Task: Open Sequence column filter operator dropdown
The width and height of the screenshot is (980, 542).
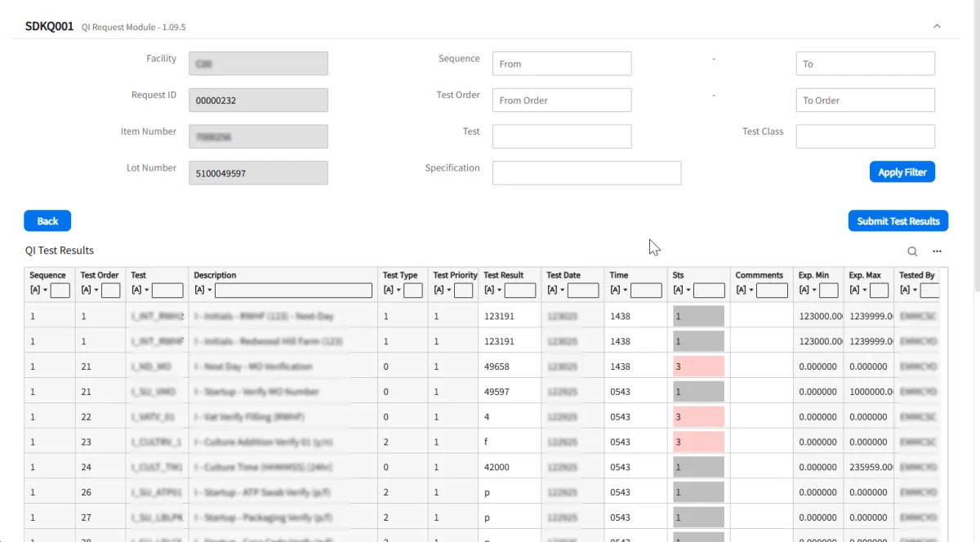Action: [x=38, y=291]
